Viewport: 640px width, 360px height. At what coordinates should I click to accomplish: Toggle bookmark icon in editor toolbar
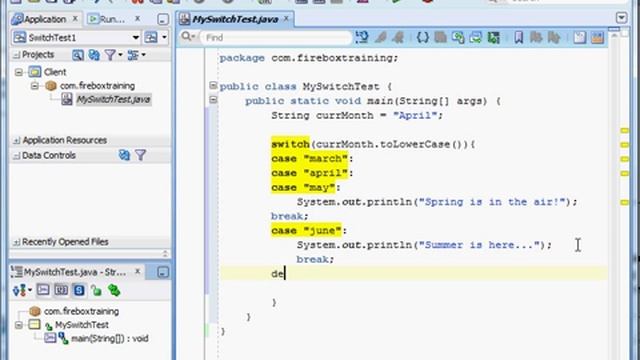(x=518, y=38)
